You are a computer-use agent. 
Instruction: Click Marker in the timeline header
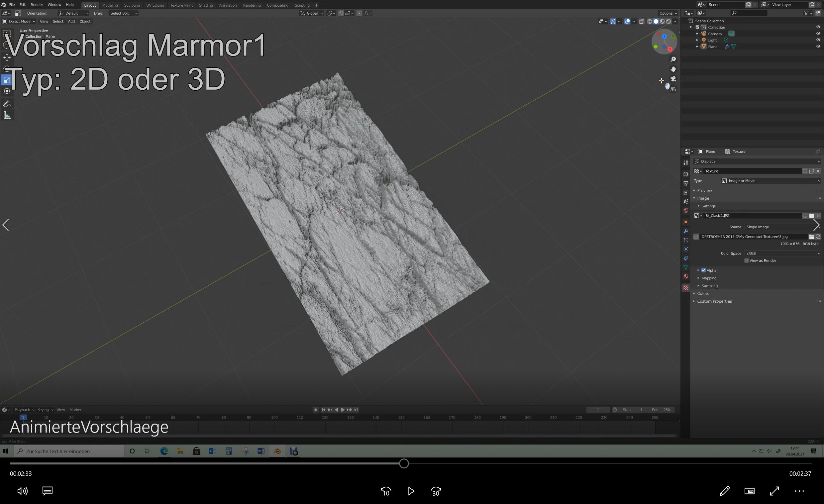(75, 410)
